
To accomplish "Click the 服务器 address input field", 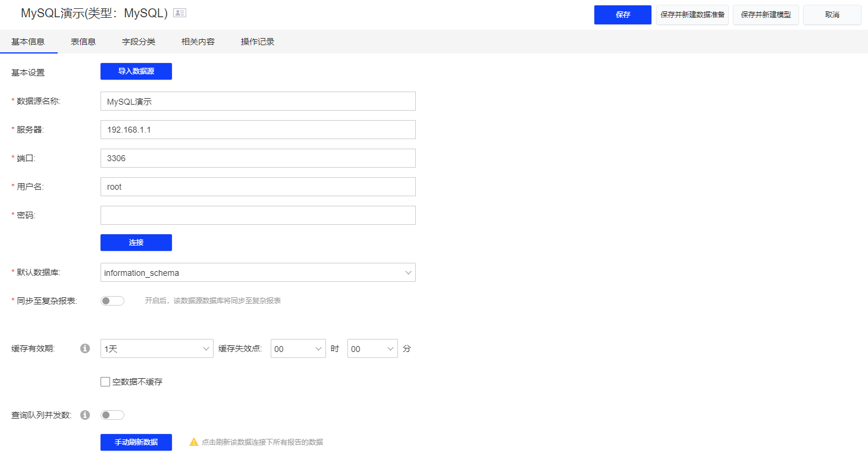I will (258, 130).
